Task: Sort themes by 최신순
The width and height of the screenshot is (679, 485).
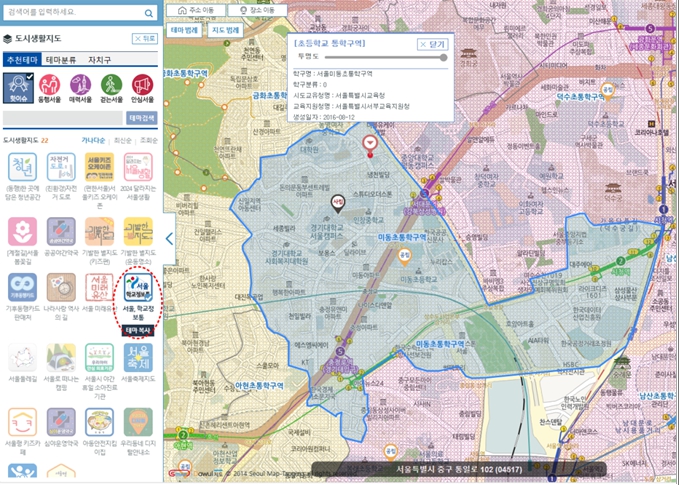Action: pos(122,140)
